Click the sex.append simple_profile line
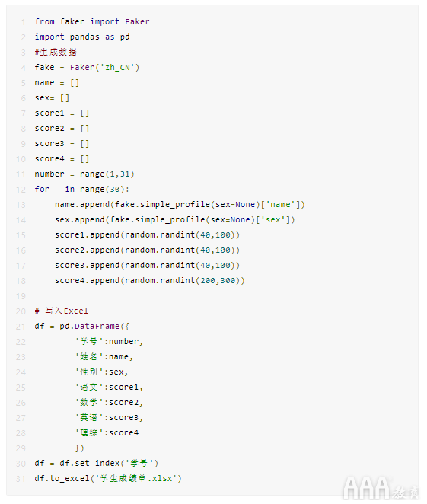 point(174,220)
